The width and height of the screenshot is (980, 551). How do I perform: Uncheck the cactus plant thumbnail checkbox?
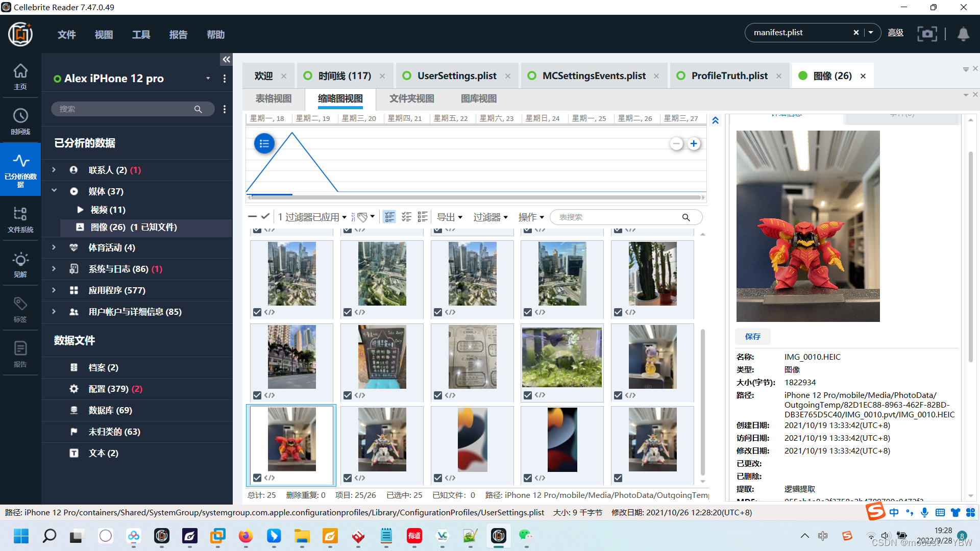(618, 312)
